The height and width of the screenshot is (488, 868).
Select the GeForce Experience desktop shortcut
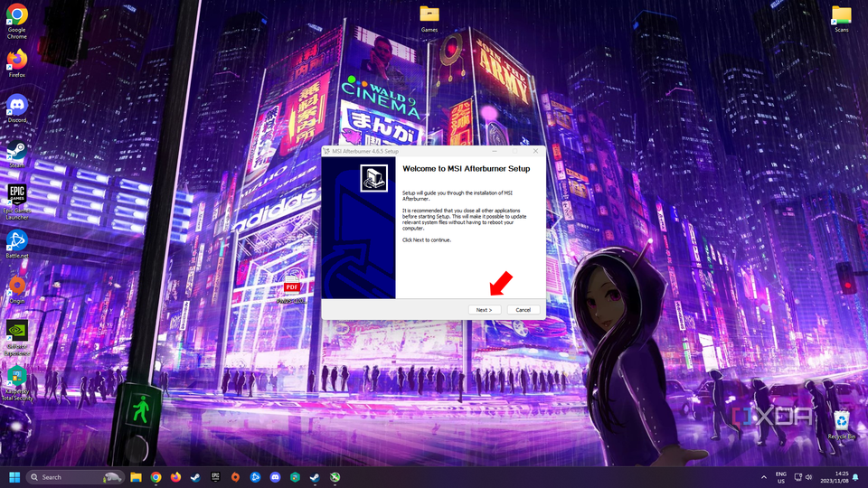(x=16, y=338)
